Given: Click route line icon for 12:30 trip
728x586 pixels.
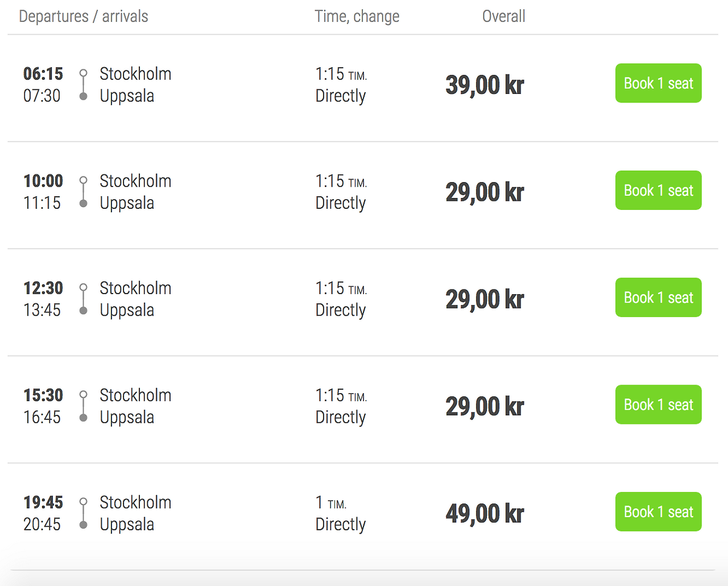Looking at the screenshot, I should pyautogui.click(x=84, y=299).
